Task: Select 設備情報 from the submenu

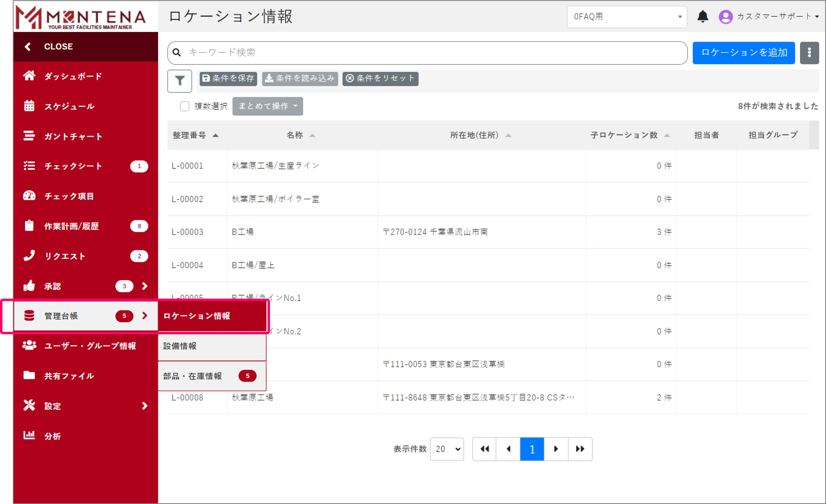Action: pos(179,346)
